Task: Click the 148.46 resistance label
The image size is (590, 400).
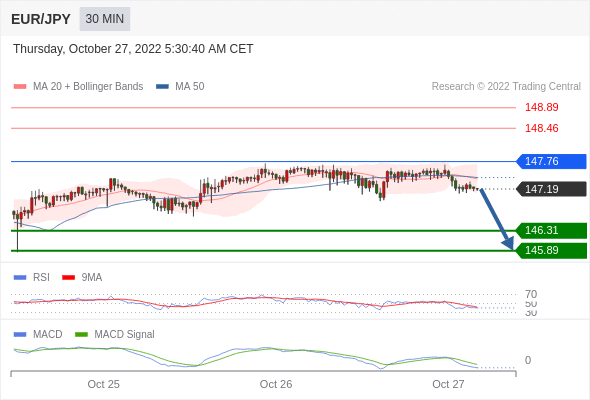Action: click(x=541, y=128)
